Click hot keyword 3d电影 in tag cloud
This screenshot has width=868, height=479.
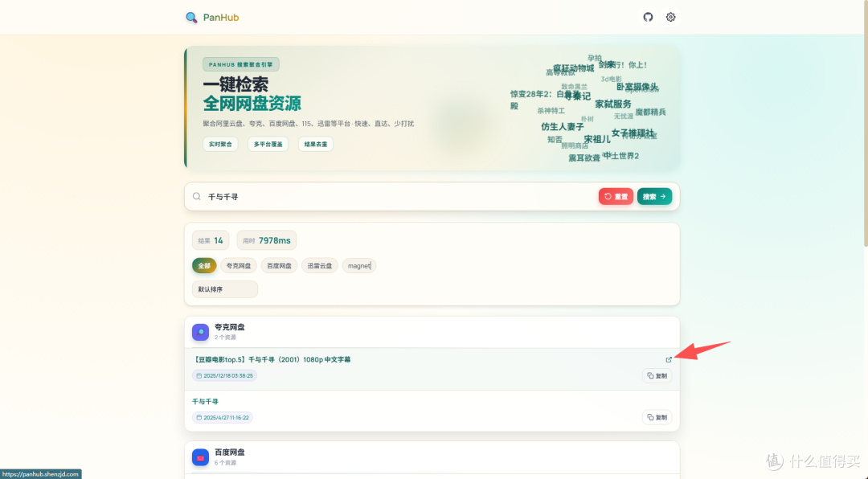tap(611, 80)
